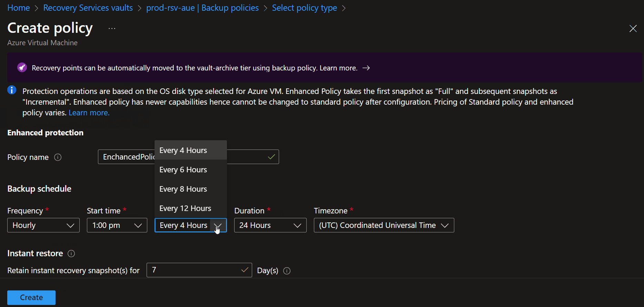Open Recovery Services vaults breadcrumb
This screenshot has height=307, width=644.
pyautogui.click(x=88, y=8)
